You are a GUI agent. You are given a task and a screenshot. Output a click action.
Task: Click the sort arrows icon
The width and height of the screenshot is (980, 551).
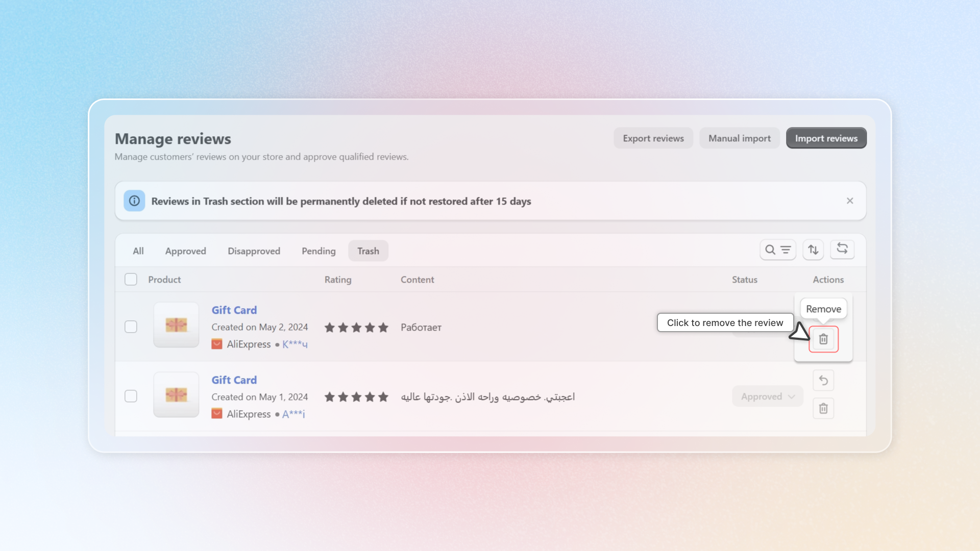click(x=813, y=250)
